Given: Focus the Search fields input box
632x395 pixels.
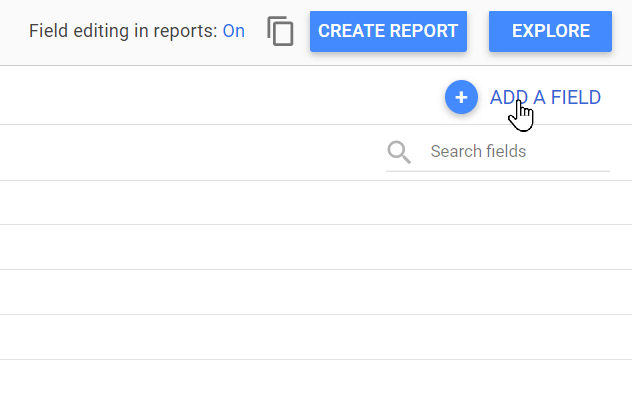Looking at the screenshot, I should pyautogui.click(x=498, y=152).
